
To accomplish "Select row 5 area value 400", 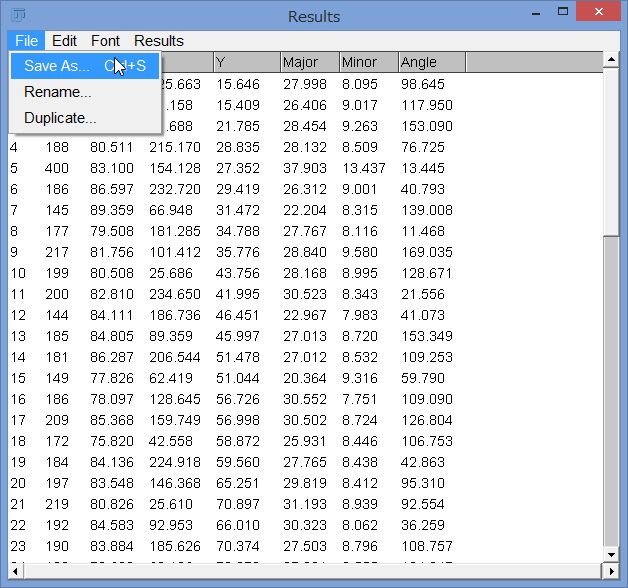I will pos(56,168).
